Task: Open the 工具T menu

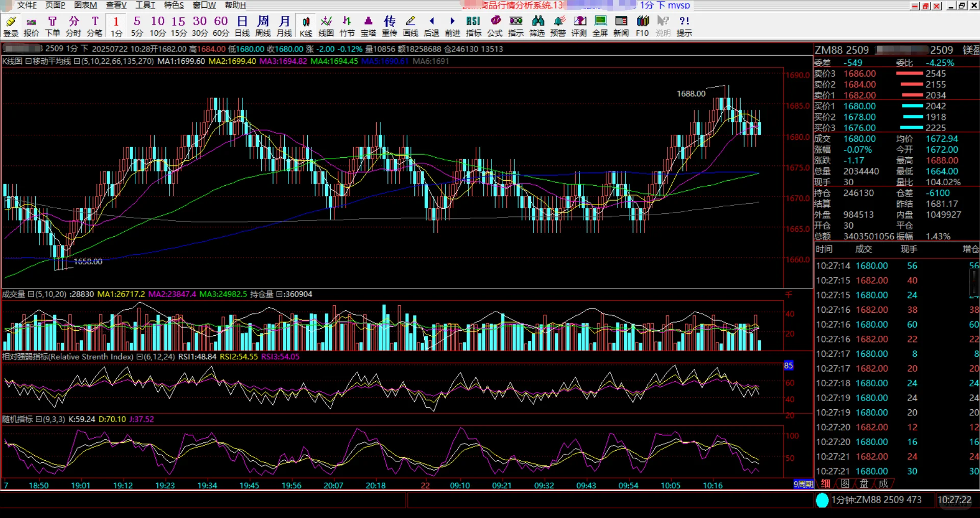Action: pyautogui.click(x=145, y=5)
